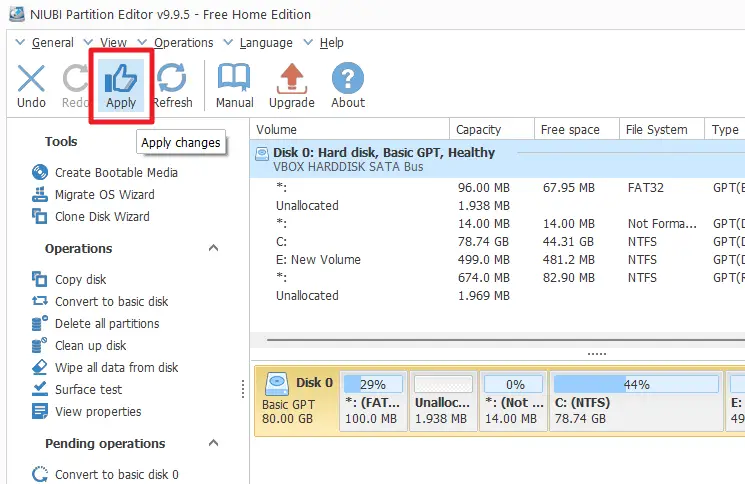Viewport: 745px width, 484px height.
Task: Sort by the Volume column header
Action: [x=350, y=130]
